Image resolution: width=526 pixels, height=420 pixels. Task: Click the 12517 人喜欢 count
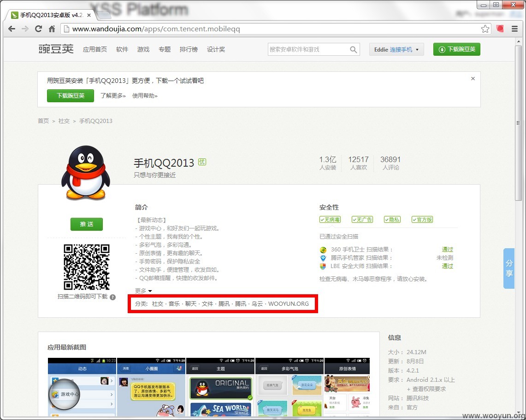[358, 163]
